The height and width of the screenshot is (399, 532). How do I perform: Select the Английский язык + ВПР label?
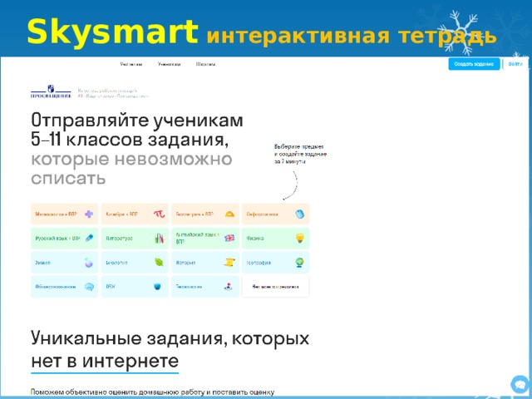(x=198, y=238)
